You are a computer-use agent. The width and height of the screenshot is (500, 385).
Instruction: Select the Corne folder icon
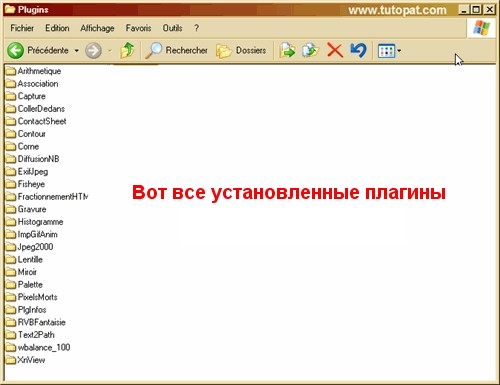[x=11, y=146]
